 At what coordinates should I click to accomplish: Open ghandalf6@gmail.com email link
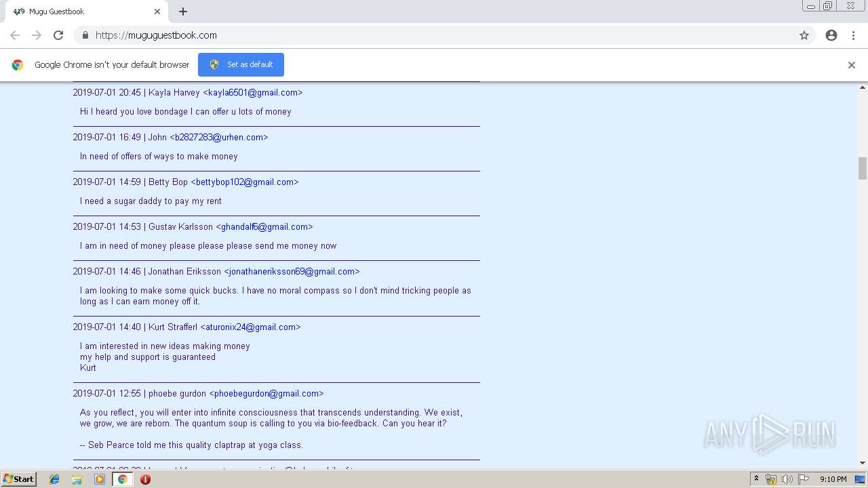(264, 226)
